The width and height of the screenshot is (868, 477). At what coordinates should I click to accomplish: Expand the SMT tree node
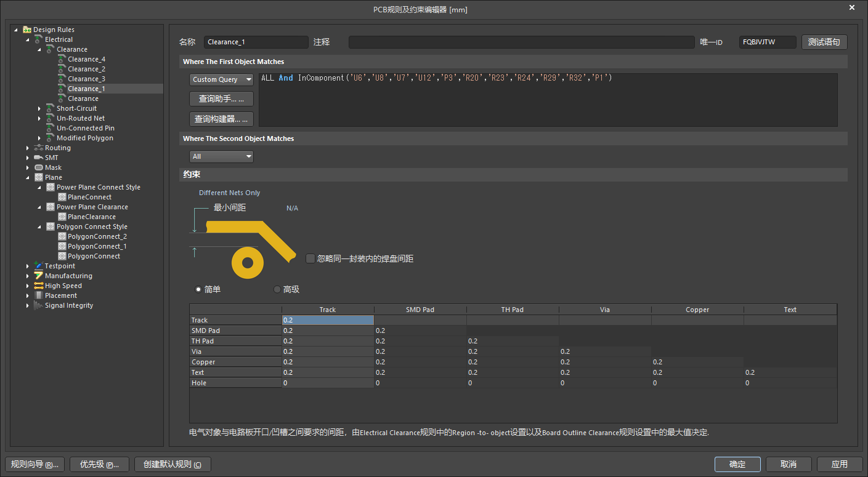(x=28, y=158)
